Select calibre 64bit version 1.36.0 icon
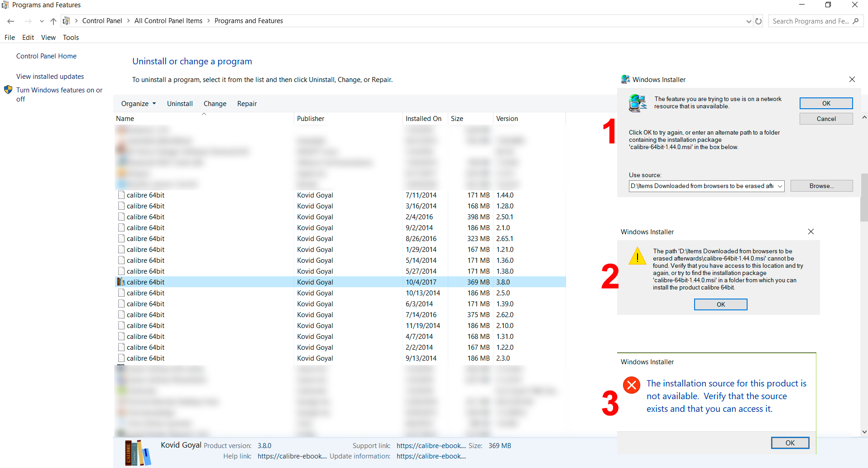The height and width of the screenshot is (468, 868). tap(121, 261)
